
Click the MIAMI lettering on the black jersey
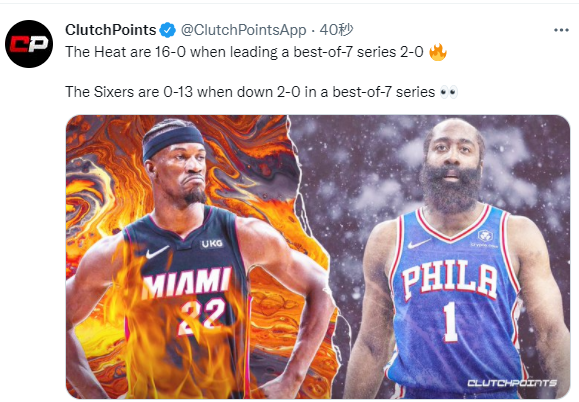pos(186,282)
